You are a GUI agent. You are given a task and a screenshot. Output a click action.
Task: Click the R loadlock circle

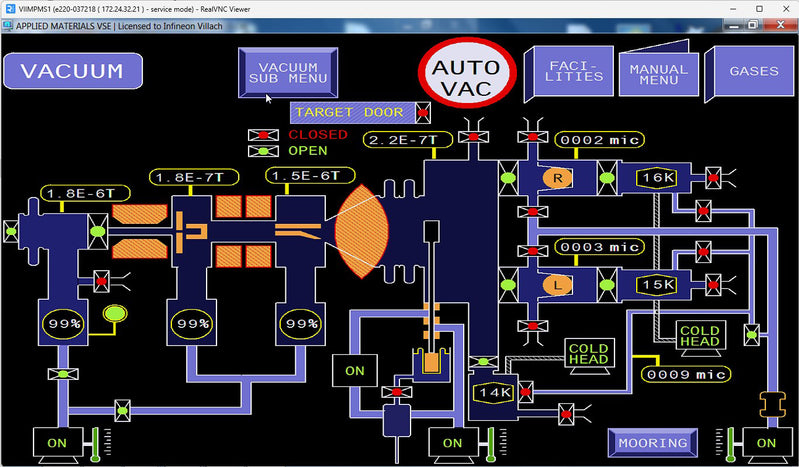[557, 178]
